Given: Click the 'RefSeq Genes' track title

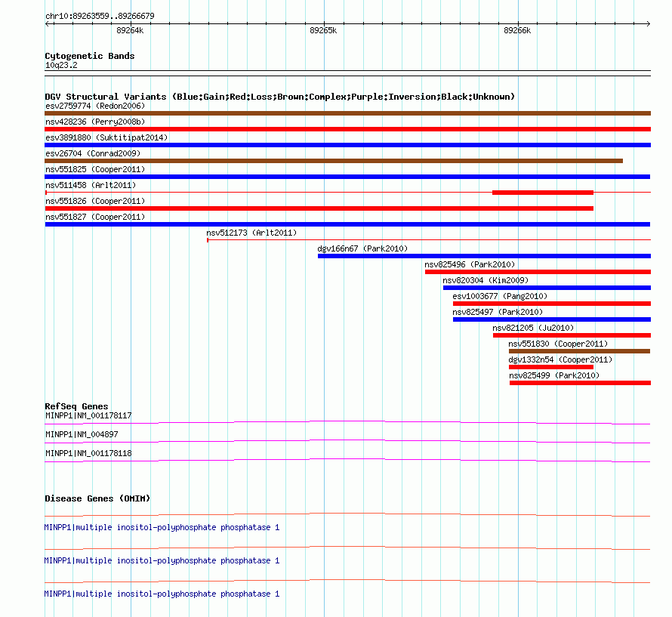Looking at the screenshot, I should 76,406.
